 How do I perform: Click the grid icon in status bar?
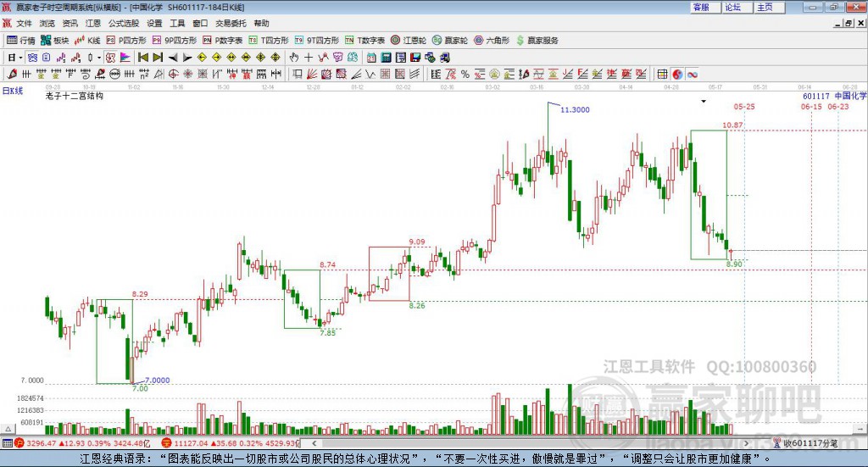(7, 443)
